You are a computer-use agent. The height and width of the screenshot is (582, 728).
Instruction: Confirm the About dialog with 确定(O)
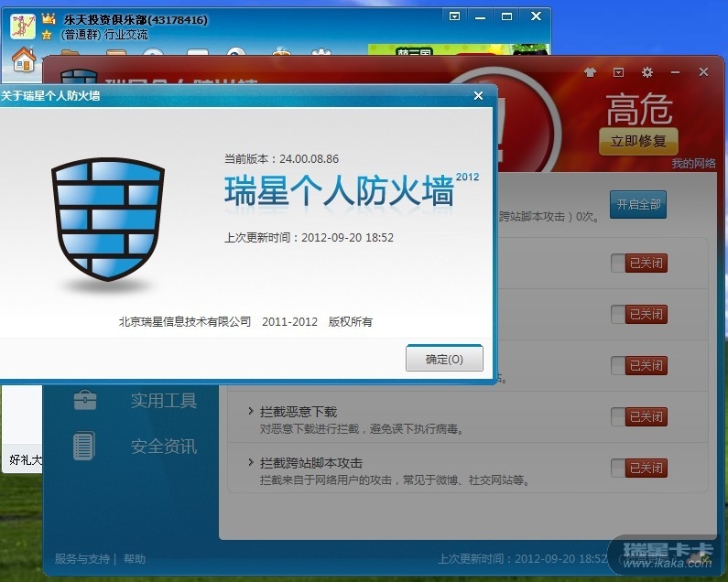[x=444, y=359]
